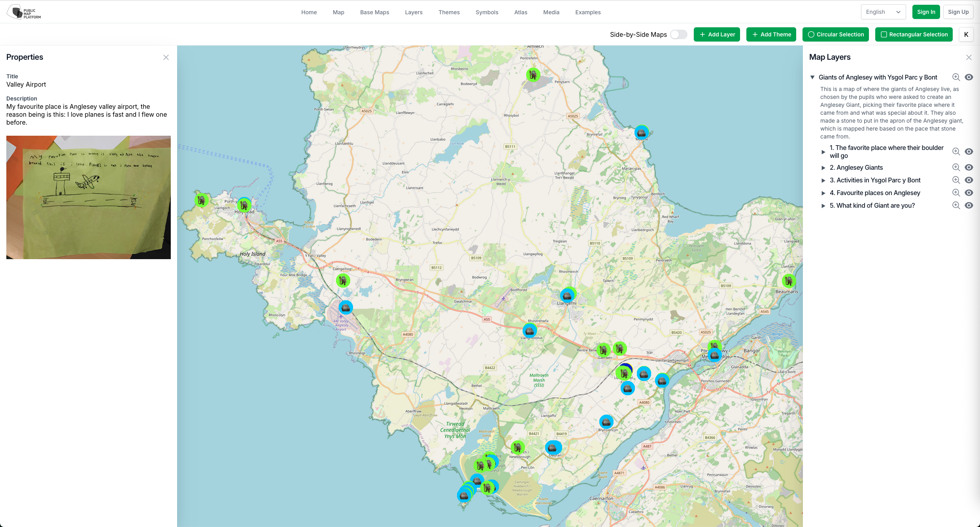Open the Base Maps menu
Image resolution: width=980 pixels, height=527 pixels.
pos(374,12)
